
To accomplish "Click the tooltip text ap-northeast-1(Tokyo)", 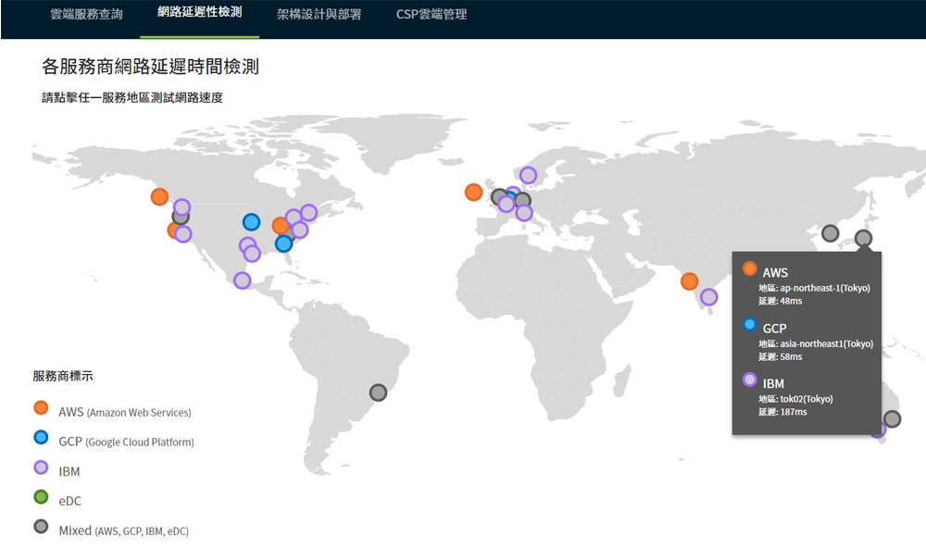I will [x=825, y=288].
